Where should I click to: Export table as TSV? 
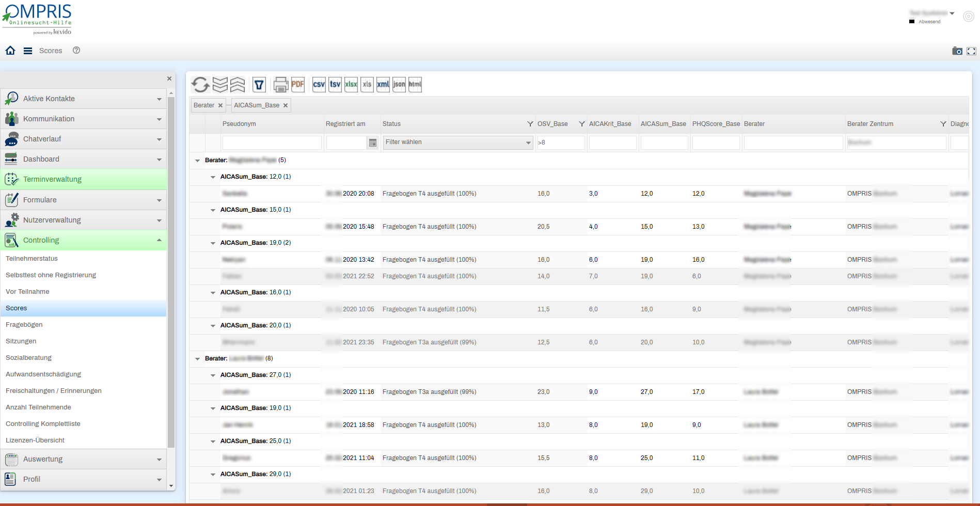(x=335, y=84)
